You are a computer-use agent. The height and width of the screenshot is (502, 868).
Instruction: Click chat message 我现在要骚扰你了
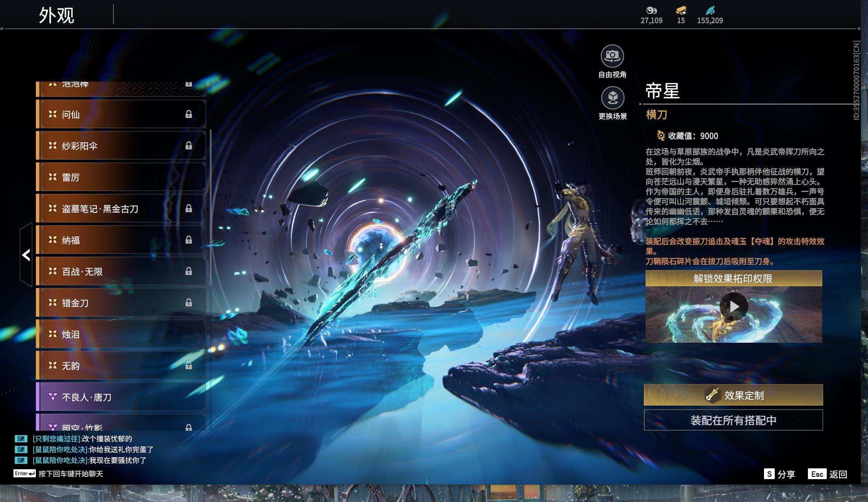(x=117, y=460)
